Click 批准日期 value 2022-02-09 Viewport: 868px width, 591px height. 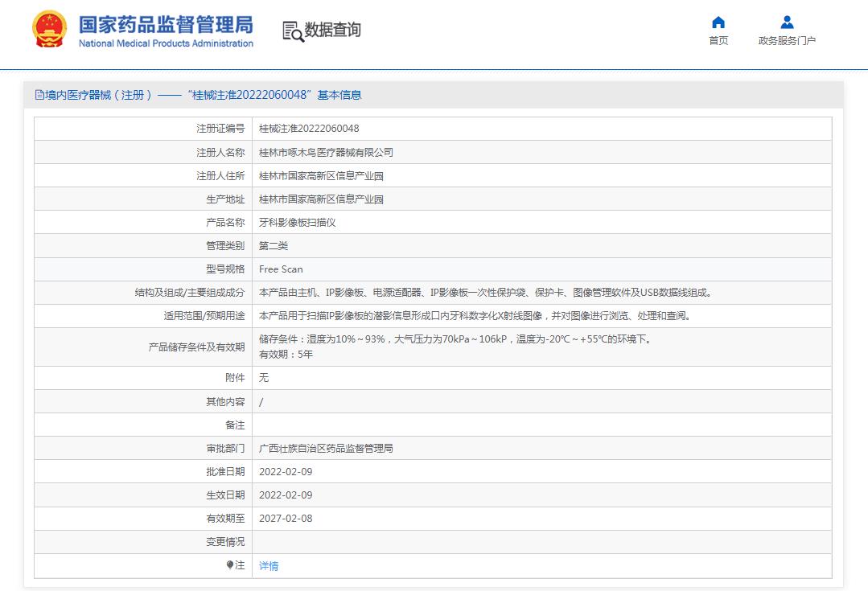coord(286,471)
